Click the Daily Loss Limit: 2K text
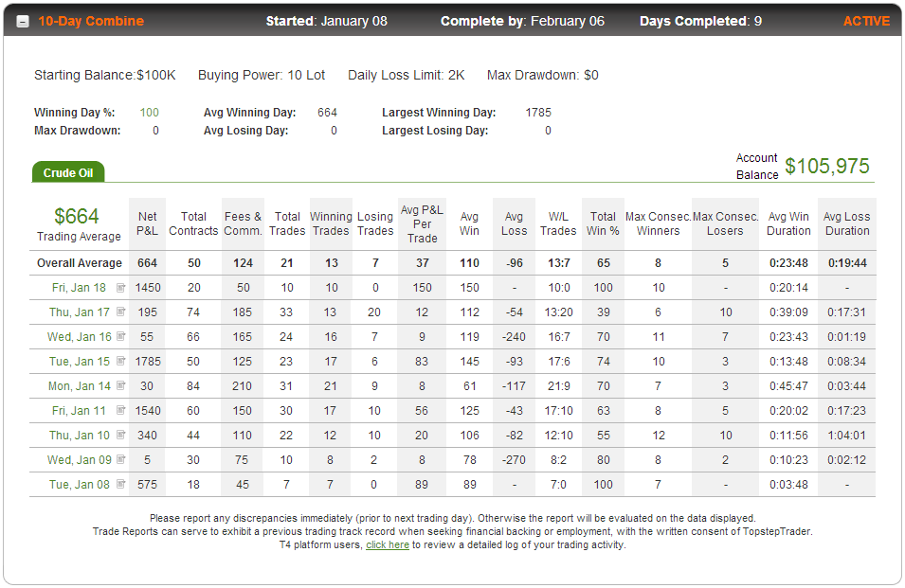The image size is (905, 588). (407, 76)
